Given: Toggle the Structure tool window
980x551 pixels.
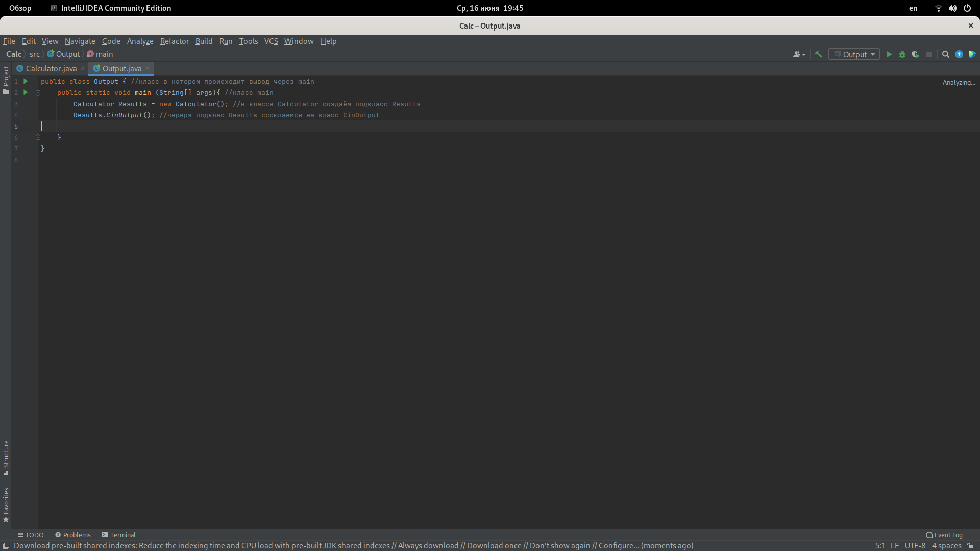Looking at the screenshot, I should click(x=6, y=458).
